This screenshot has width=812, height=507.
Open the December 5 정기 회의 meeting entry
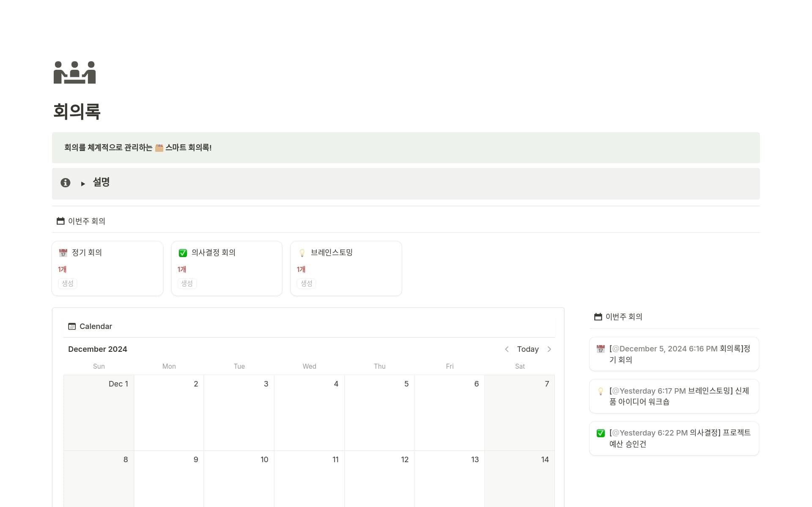pos(674,354)
